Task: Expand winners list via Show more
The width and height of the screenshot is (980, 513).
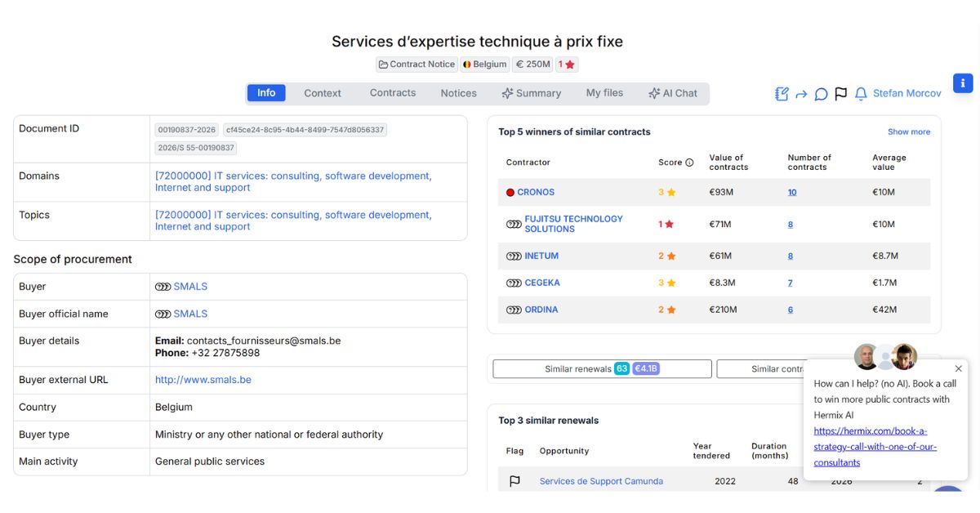Action: point(908,132)
